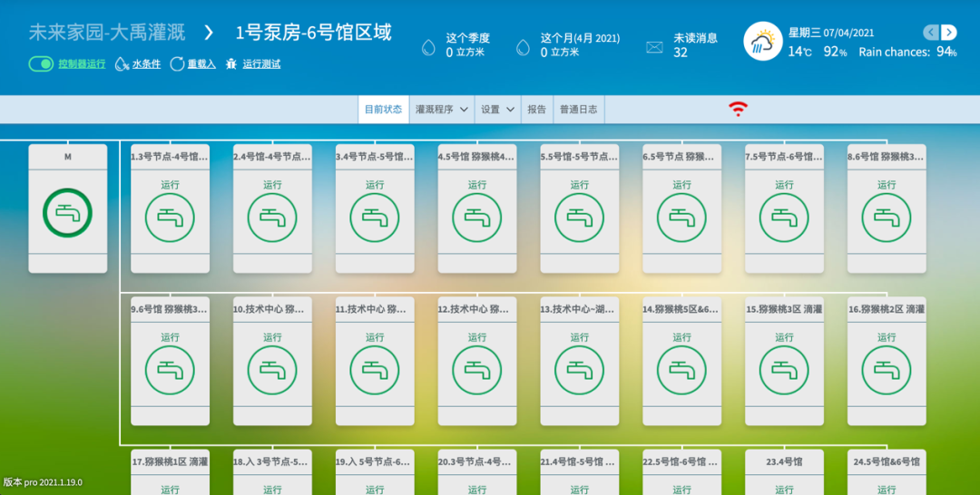Screen dimensions: 980x495
Task: Click faucet icon of valve 1.3号节点-4号馆
Action: [170, 218]
